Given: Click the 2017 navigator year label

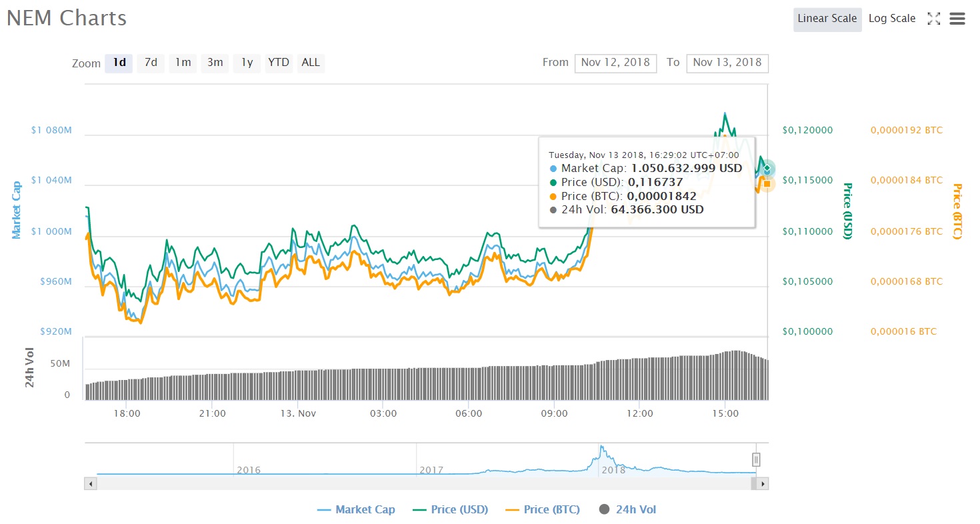Looking at the screenshot, I should pos(431,470).
